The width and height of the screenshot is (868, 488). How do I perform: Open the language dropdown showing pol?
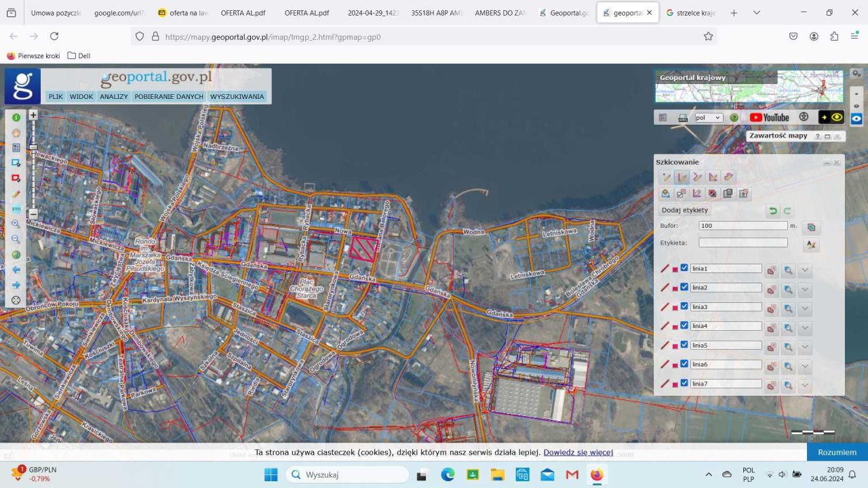coord(709,118)
